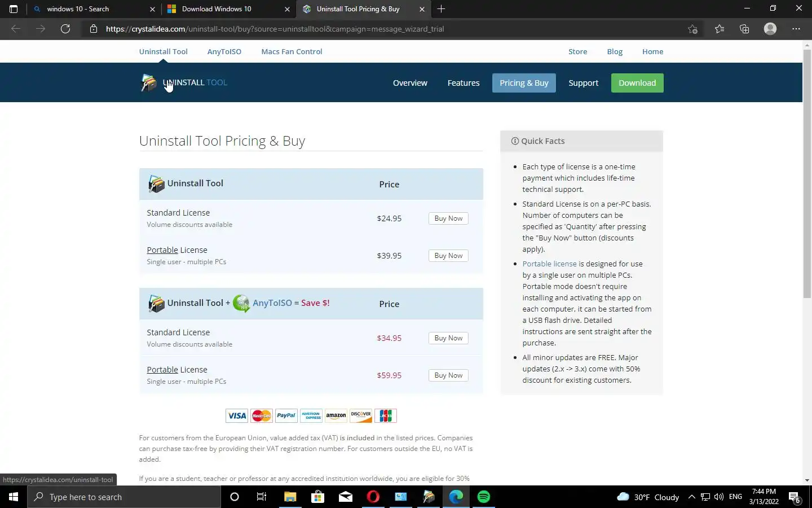Viewport: 812px width, 508px height.
Task: Select the Pricing & Buy nav item
Action: tap(524, 83)
